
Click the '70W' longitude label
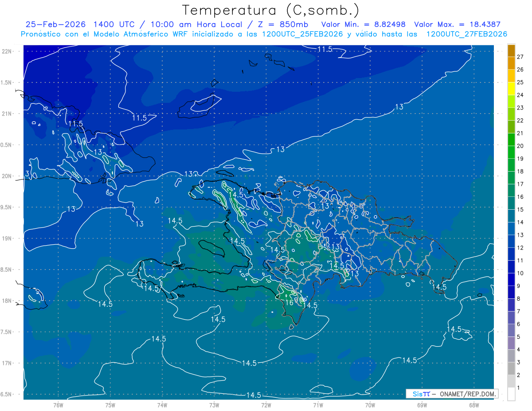pyautogui.click(x=370, y=405)
